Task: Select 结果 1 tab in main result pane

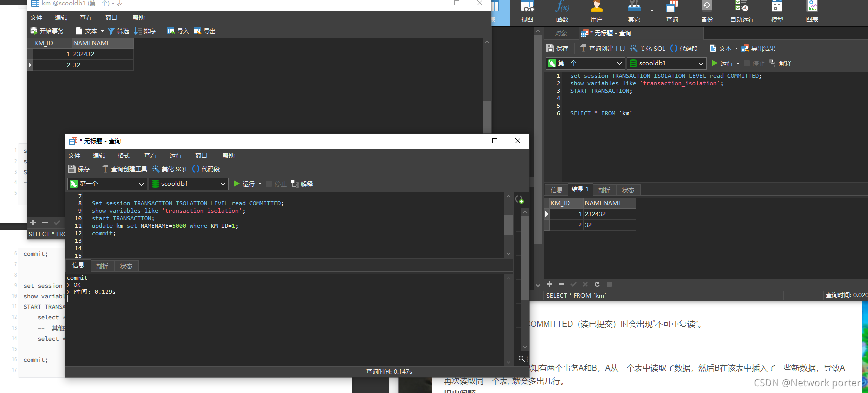Action: tap(580, 189)
